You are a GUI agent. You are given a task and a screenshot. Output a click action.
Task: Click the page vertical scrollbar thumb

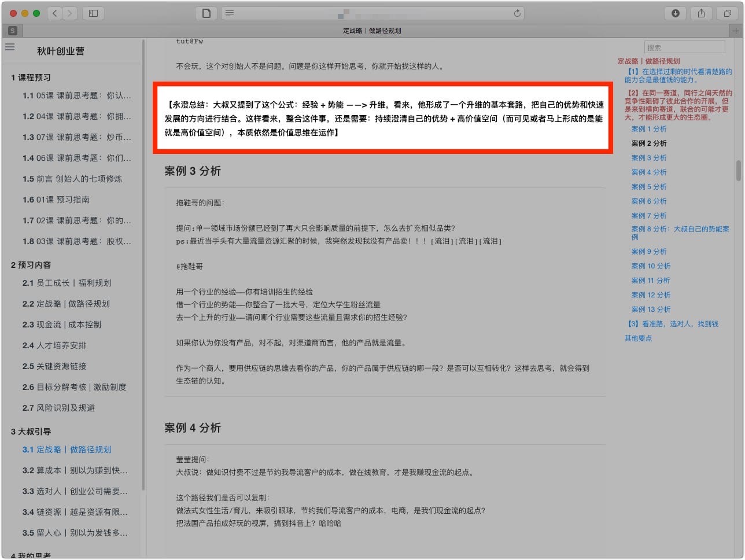point(738,171)
